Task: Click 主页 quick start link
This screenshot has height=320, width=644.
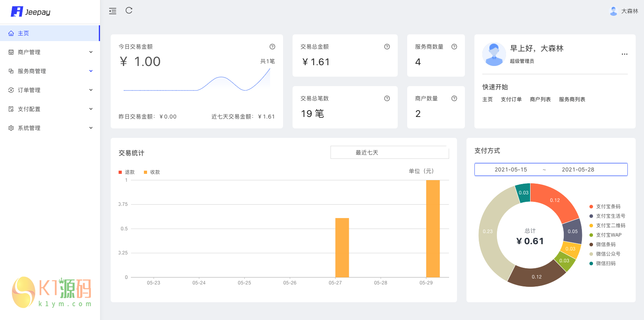Action: click(x=487, y=100)
